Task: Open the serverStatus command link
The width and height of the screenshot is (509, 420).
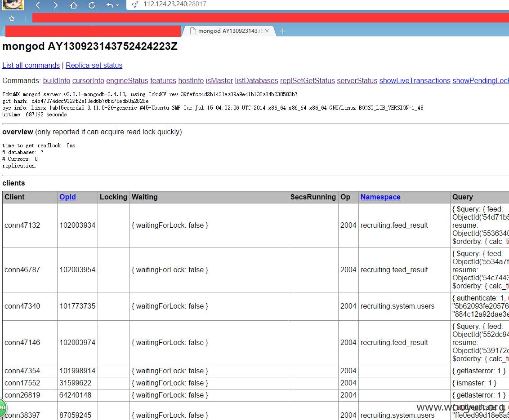Action: click(x=357, y=80)
